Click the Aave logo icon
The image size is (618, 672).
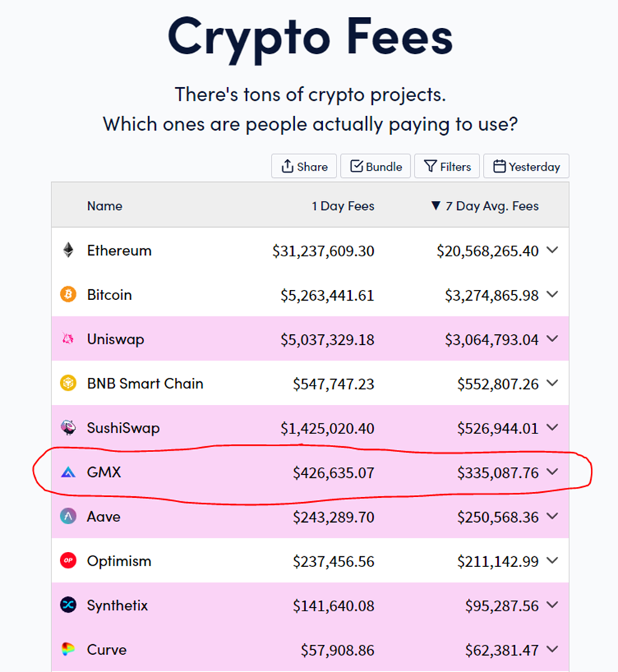[x=68, y=516]
